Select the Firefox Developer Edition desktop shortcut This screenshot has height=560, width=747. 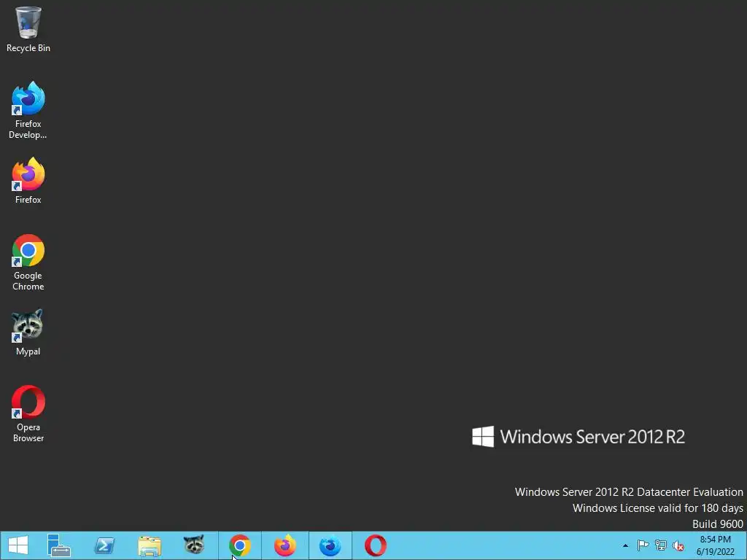28,110
